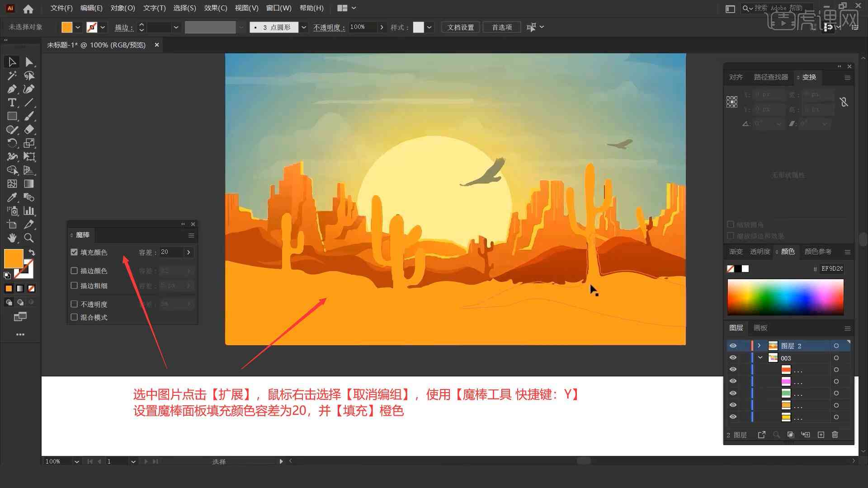Screen dimensions: 868x488
Task: Select the Selection tool
Action: click(x=11, y=61)
